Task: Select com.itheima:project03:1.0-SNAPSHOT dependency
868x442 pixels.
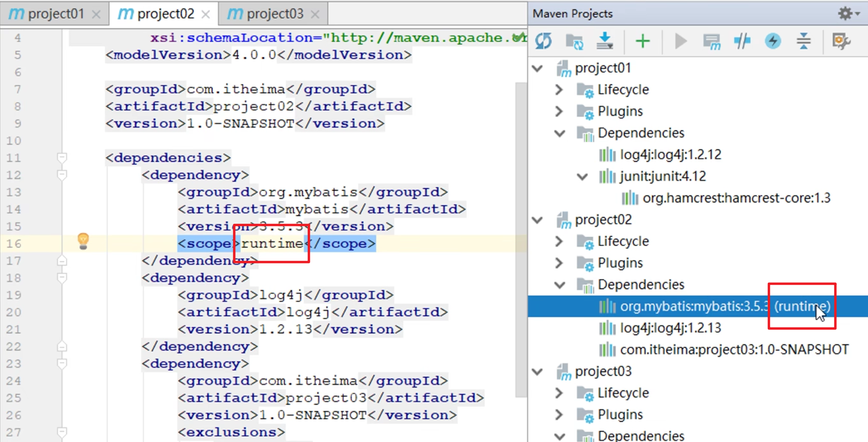Action: [735, 350]
